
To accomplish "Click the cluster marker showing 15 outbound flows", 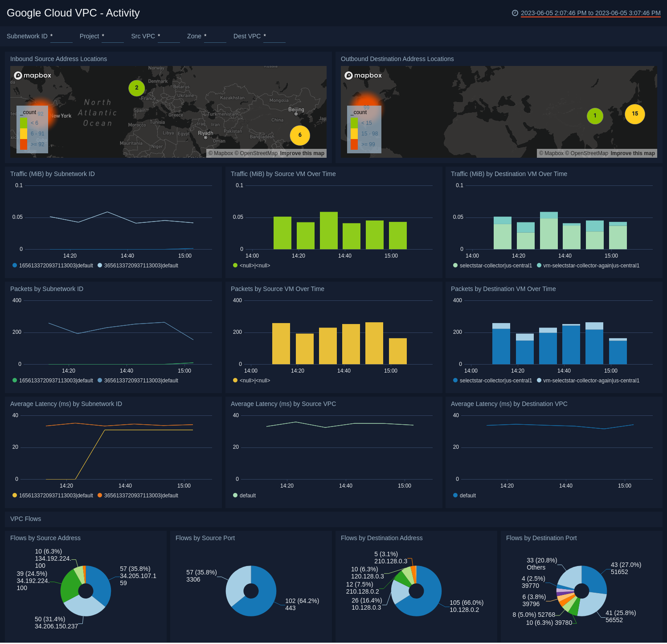I will [x=634, y=114].
